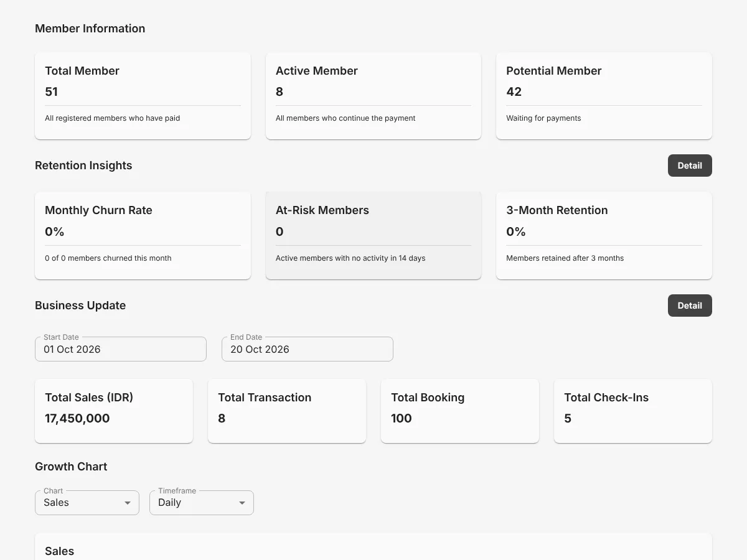Open the Monthly Churn Rate card
The height and width of the screenshot is (560, 747).
(x=143, y=235)
